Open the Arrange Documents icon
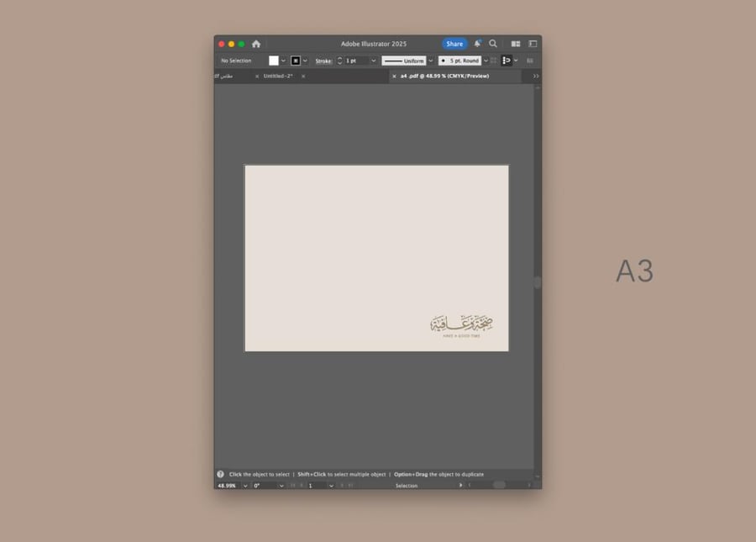This screenshot has height=542, width=756. click(x=516, y=44)
